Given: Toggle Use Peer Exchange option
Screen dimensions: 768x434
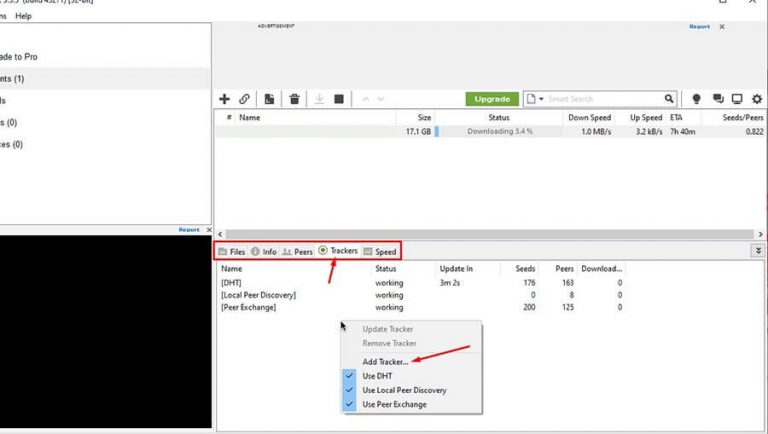Looking at the screenshot, I should tap(394, 404).
